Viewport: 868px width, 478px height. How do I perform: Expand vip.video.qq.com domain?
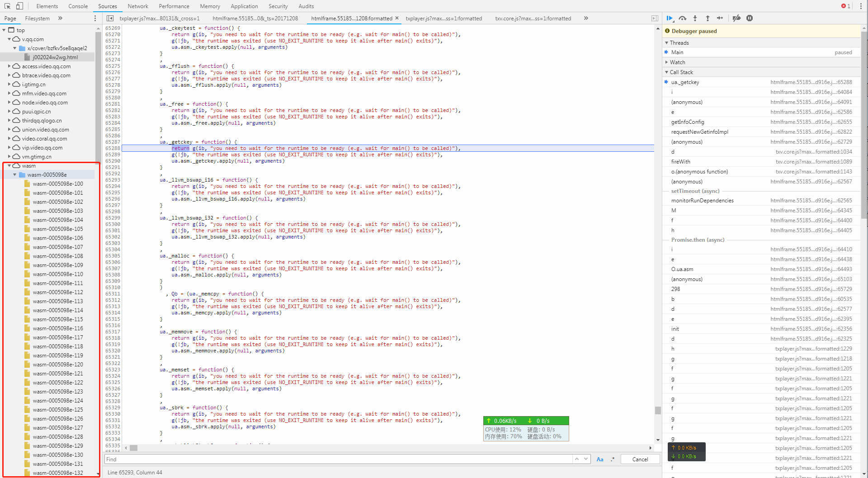click(x=9, y=147)
